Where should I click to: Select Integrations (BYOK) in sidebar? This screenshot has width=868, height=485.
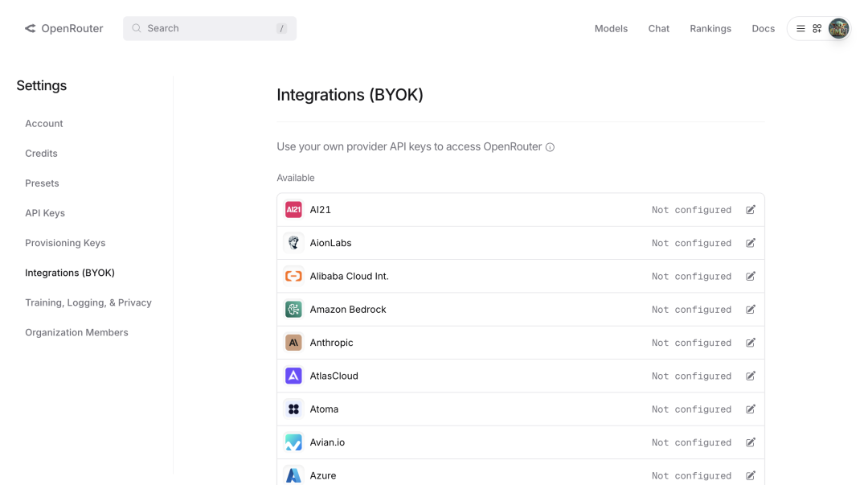[70, 273]
